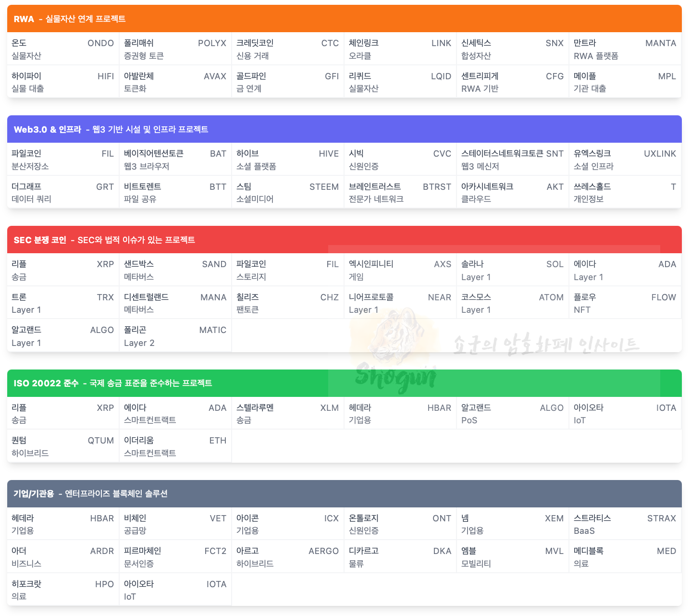
Task: Open the 퀀텀 QTUM cell
Action: click(x=63, y=446)
